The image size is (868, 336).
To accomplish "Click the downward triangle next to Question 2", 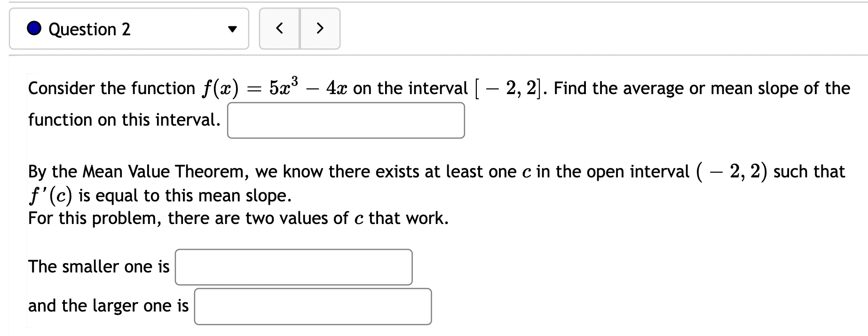I will [x=232, y=29].
